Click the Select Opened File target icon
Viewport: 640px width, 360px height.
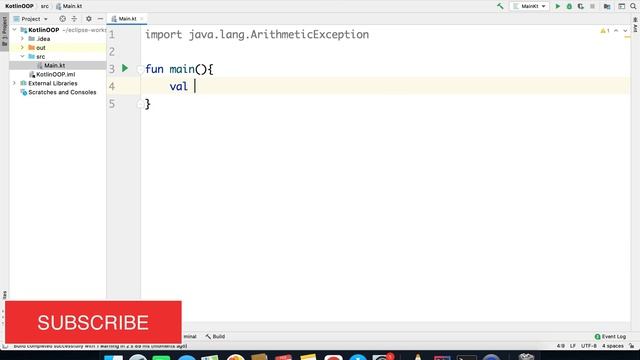tap(62, 19)
